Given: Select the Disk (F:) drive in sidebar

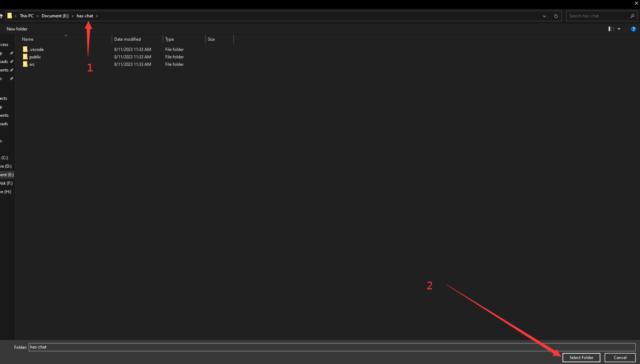Looking at the screenshot, I should tap(6, 183).
